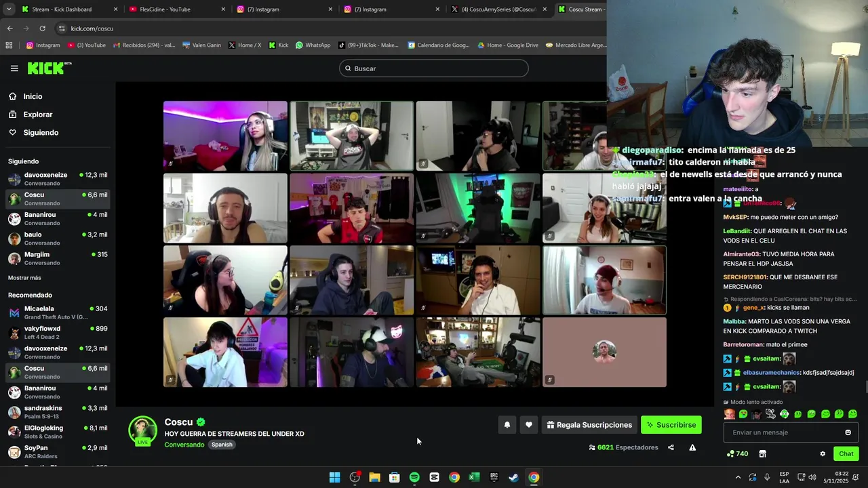Image resolution: width=868 pixels, height=488 pixels.
Task: Open Home - Google Drive bookmark
Action: [508, 45]
